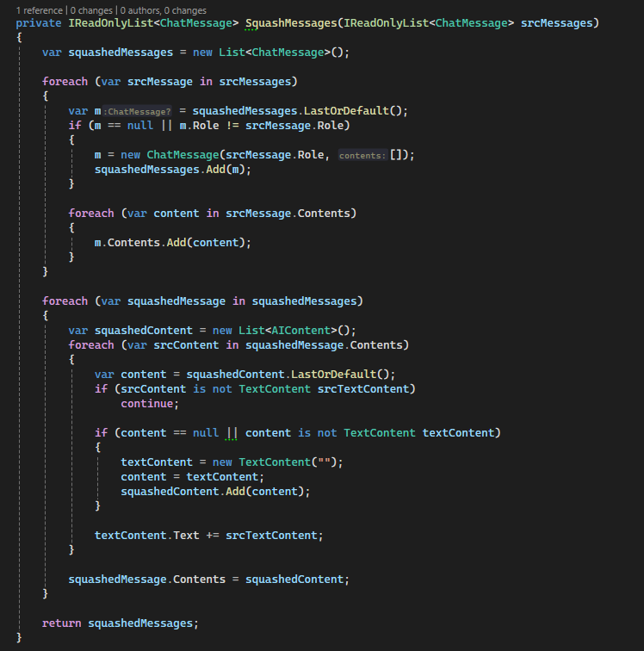Click the AIContent type name
The height and width of the screenshot is (651, 644).
pos(301,331)
